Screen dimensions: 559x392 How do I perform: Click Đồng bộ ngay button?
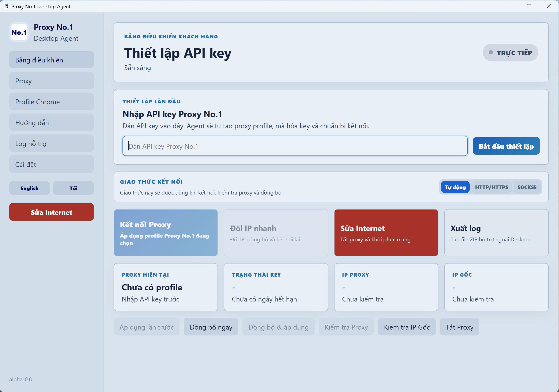(x=211, y=327)
